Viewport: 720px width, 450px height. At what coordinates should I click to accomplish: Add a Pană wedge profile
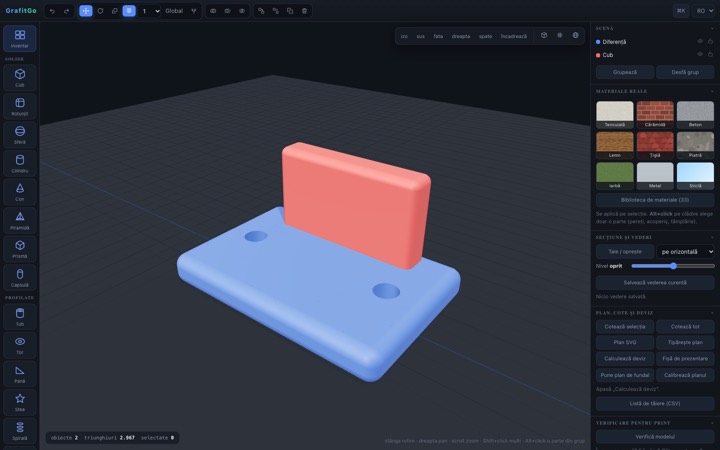click(x=20, y=373)
